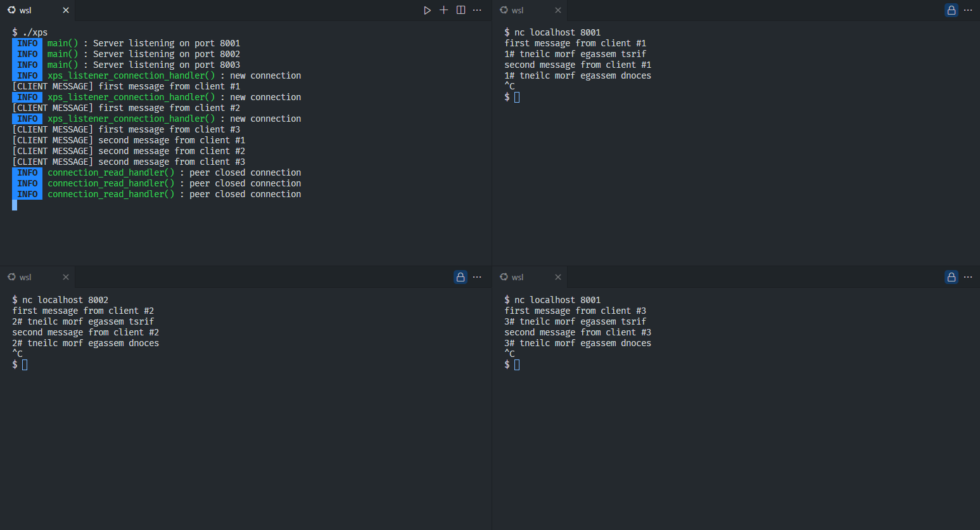Click 'nc localhost 8002' command
The width and height of the screenshot is (980, 530).
(65, 300)
